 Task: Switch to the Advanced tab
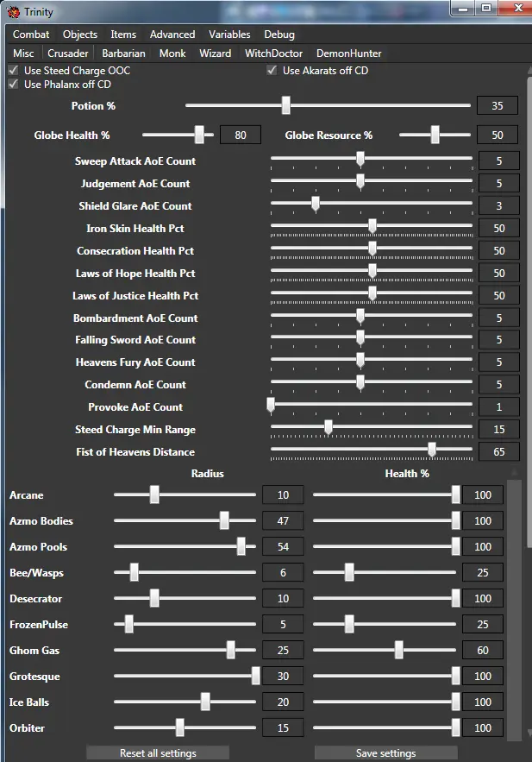(172, 35)
